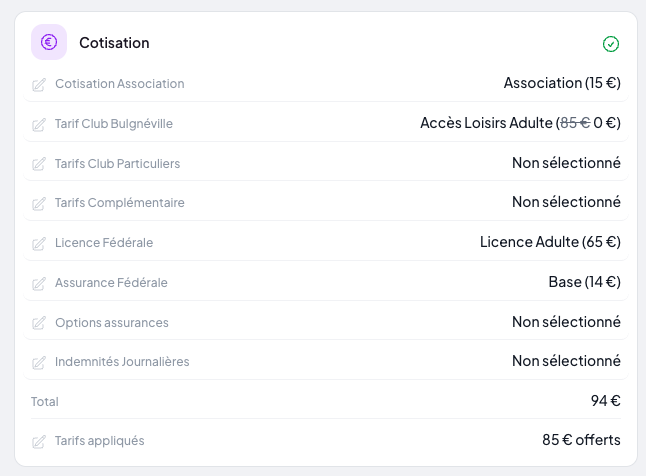Click the Tarifs appliqués label
646x476 pixels.
click(100, 441)
